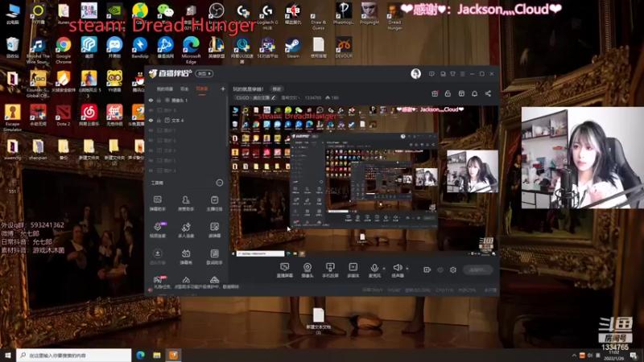Open File Explorer from the taskbar
The image size is (644, 362).
tap(157, 355)
